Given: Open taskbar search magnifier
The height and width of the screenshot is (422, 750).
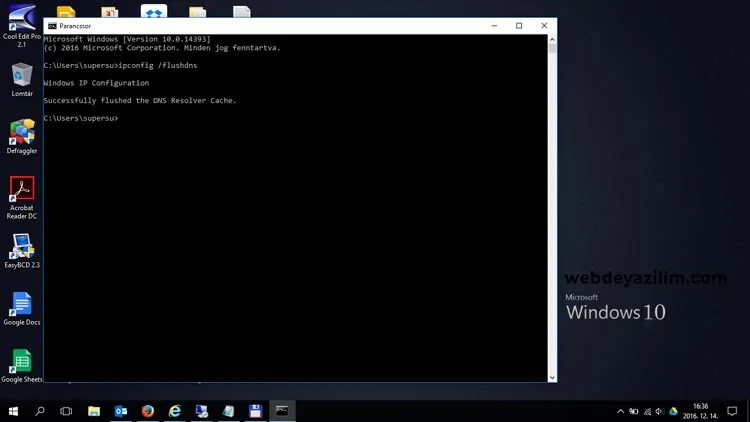Looking at the screenshot, I should click(x=40, y=411).
